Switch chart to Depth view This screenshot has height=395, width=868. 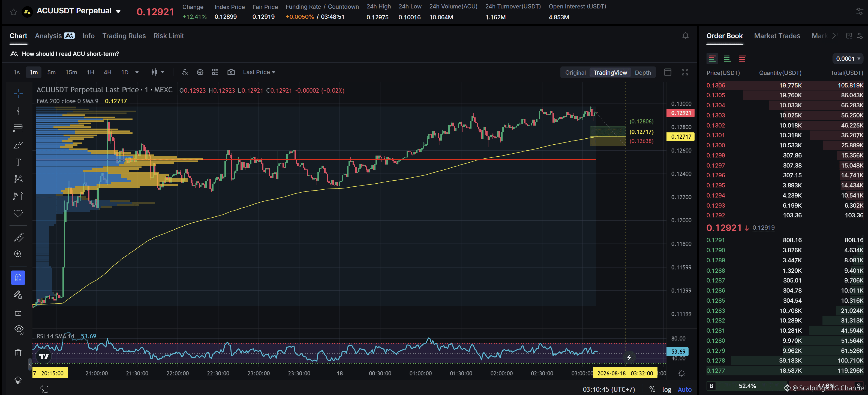[642, 72]
